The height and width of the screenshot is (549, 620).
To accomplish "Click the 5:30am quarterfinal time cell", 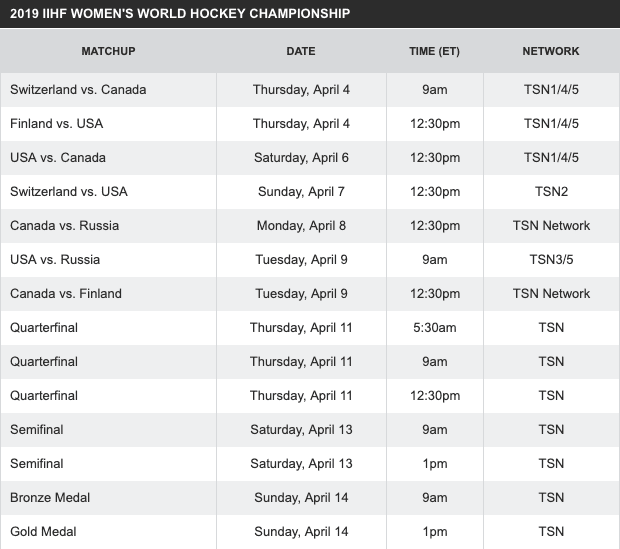I will coord(434,327).
